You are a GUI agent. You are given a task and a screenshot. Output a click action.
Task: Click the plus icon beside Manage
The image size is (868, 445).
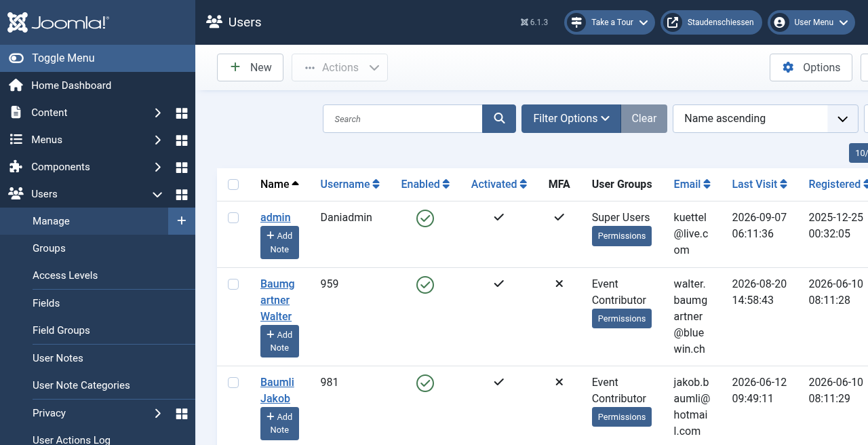pyautogui.click(x=182, y=221)
